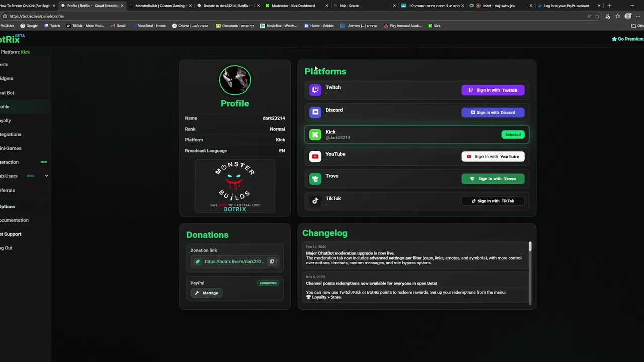The height and width of the screenshot is (362, 644).
Task: Click Manage under PayPal
Action: [x=207, y=293]
